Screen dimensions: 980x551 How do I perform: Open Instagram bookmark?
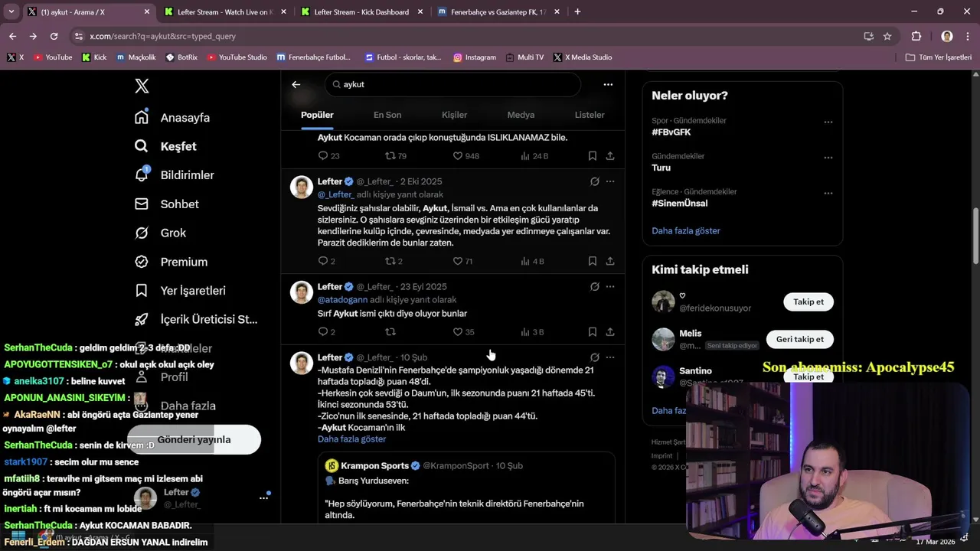point(475,57)
